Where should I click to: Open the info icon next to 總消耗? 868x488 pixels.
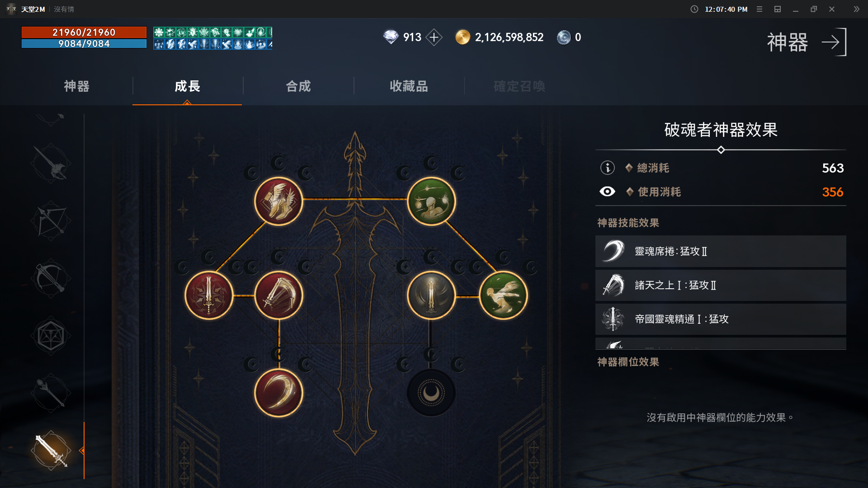[607, 168]
